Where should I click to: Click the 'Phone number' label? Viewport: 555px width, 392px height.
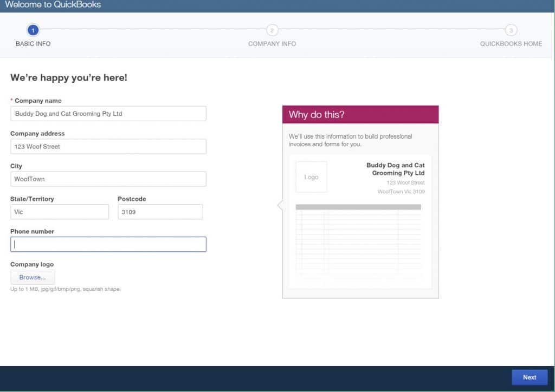pos(32,232)
